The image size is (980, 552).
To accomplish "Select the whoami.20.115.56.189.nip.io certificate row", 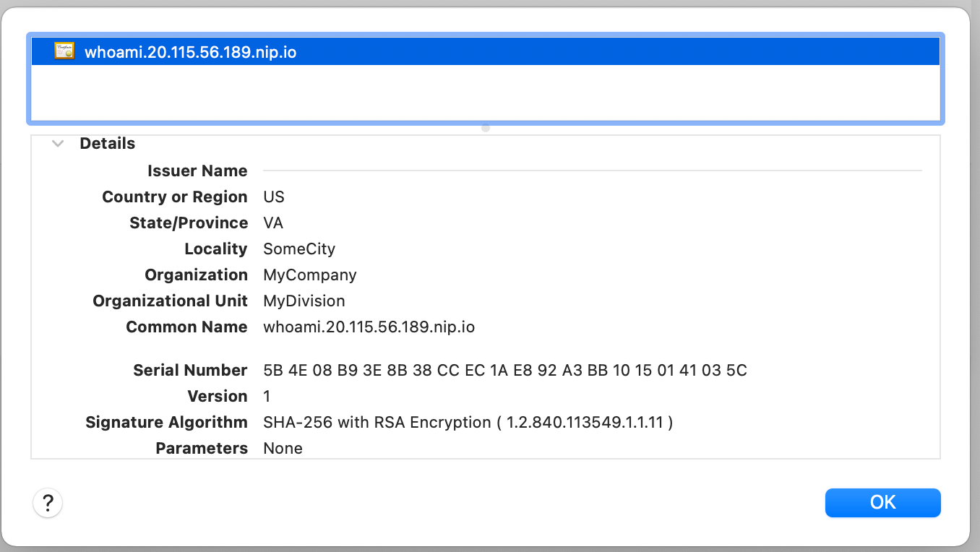I will pyautogui.click(x=486, y=52).
